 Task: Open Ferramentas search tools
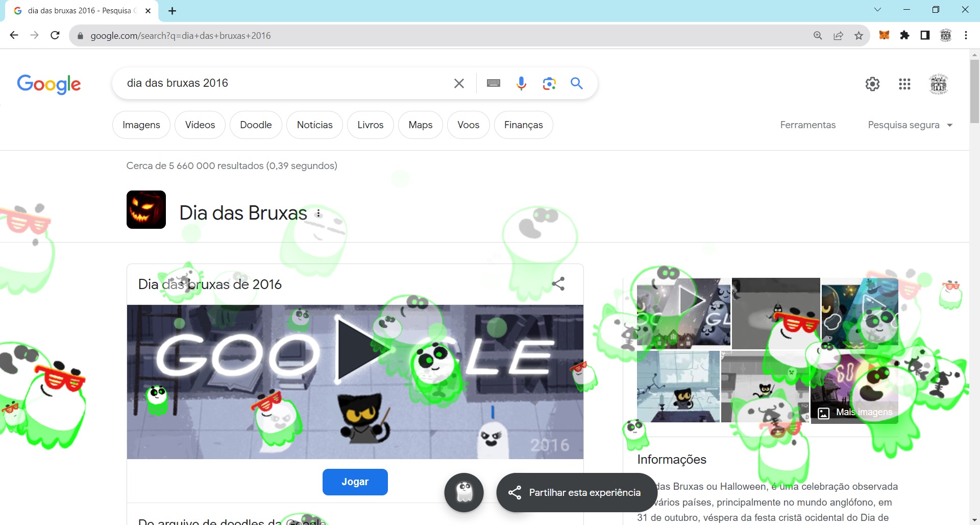(808, 125)
